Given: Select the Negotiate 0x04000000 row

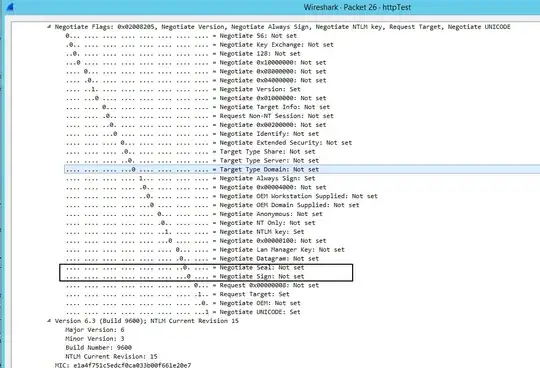Looking at the screenshot, I should point(196,81).
